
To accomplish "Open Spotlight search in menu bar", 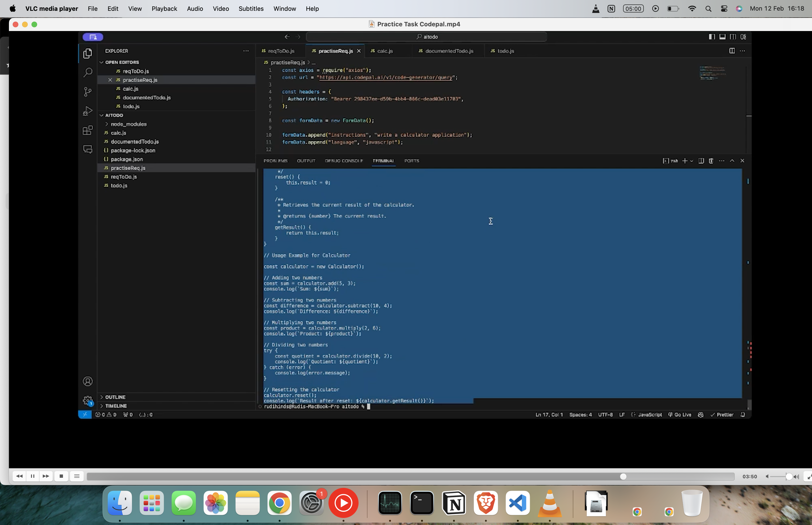I will (708, 8).
